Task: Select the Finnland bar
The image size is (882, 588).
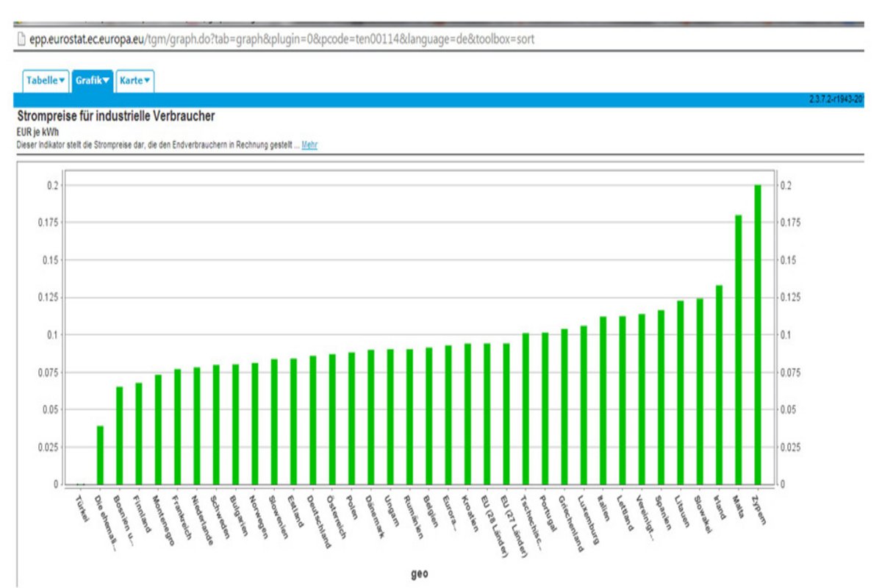Action: tap(138, 434)
